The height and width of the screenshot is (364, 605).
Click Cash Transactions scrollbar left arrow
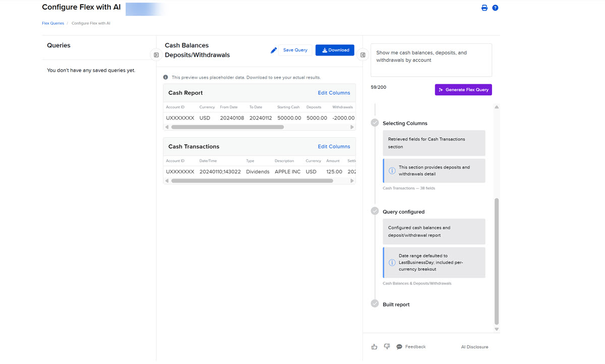[x=167, y=180]
